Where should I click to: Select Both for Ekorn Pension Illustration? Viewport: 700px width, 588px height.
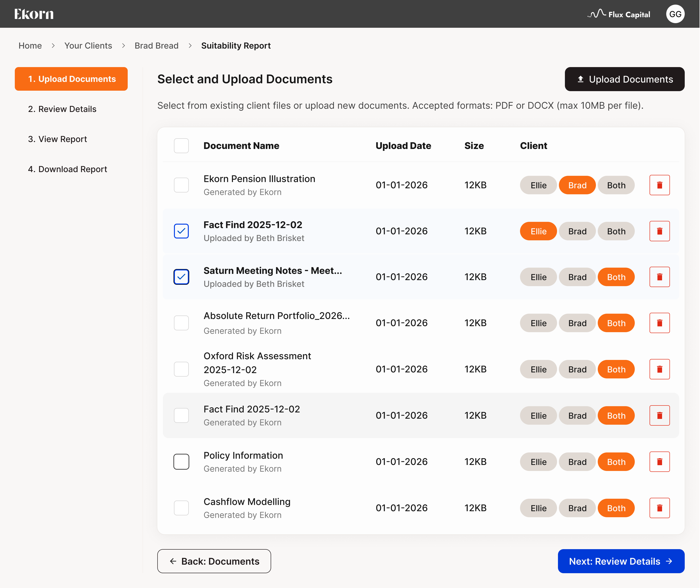point(616,185)
